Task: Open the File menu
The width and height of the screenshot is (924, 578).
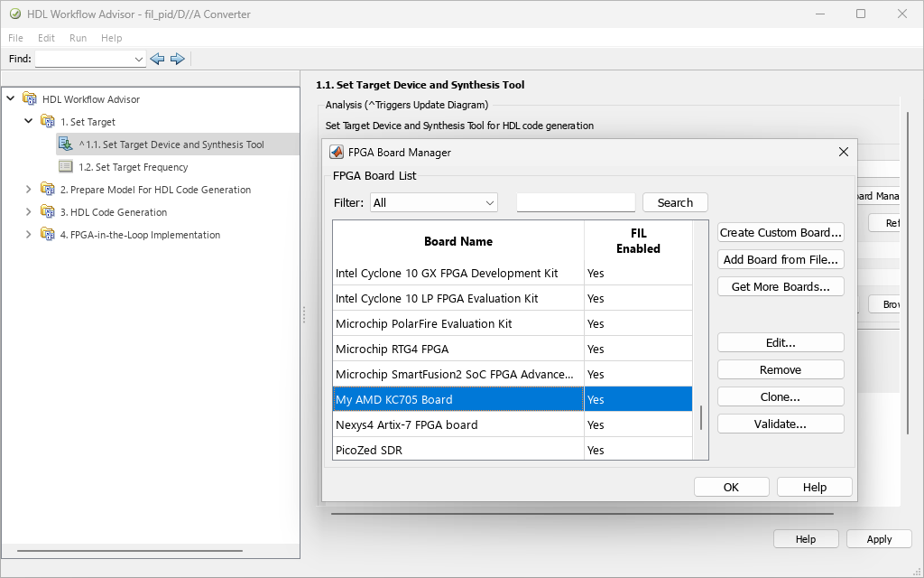Action: tap(16, 38)
